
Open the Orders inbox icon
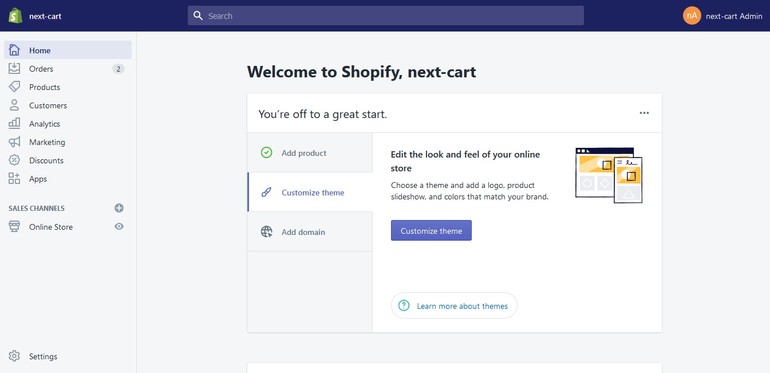coord(14,69)
